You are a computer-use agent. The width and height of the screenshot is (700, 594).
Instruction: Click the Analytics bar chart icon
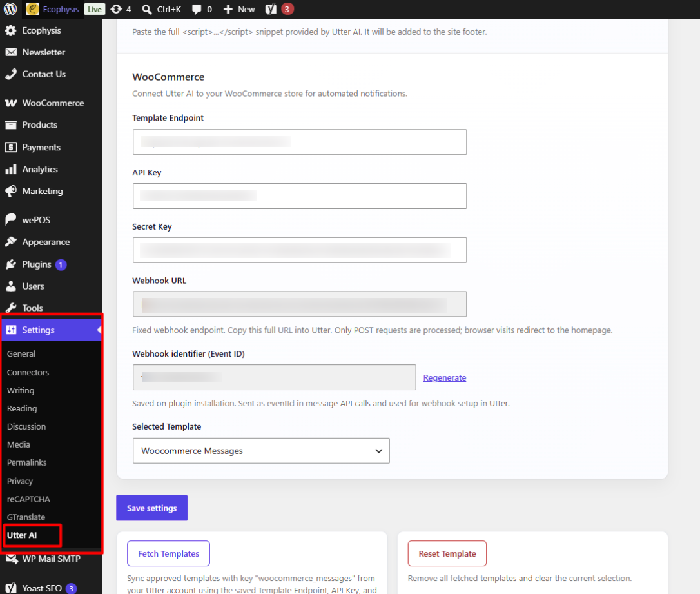(x=11, y=169)
